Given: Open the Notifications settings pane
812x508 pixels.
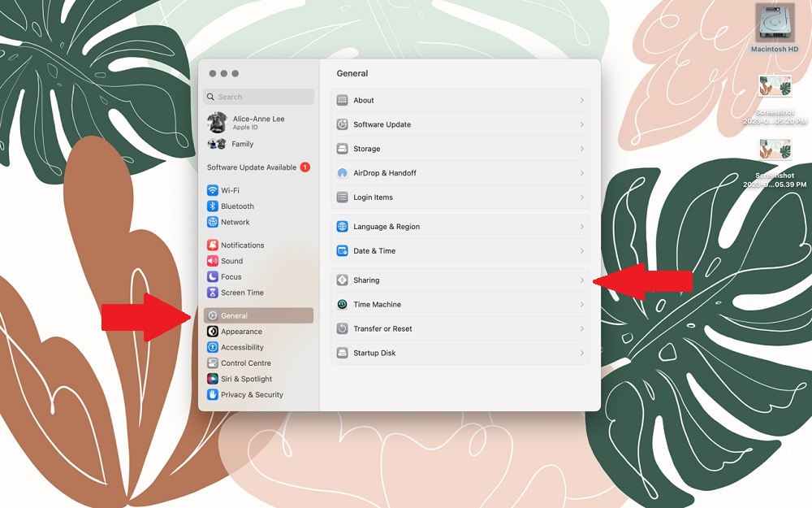Looking at the screenshot, I should click(x=258, y=245).
